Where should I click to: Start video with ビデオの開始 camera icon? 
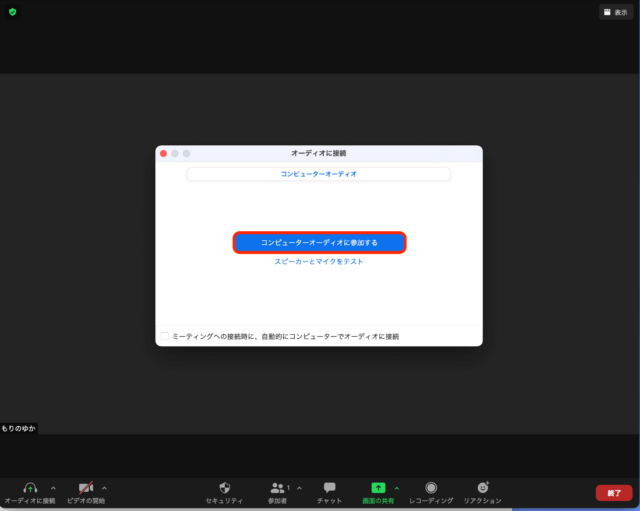[86, 488]
